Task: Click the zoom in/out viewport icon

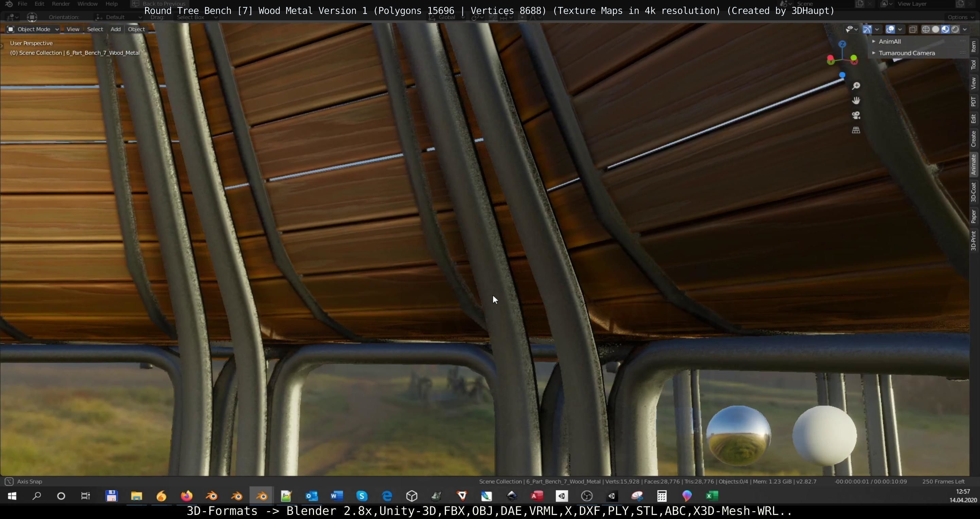Action: 856,86
